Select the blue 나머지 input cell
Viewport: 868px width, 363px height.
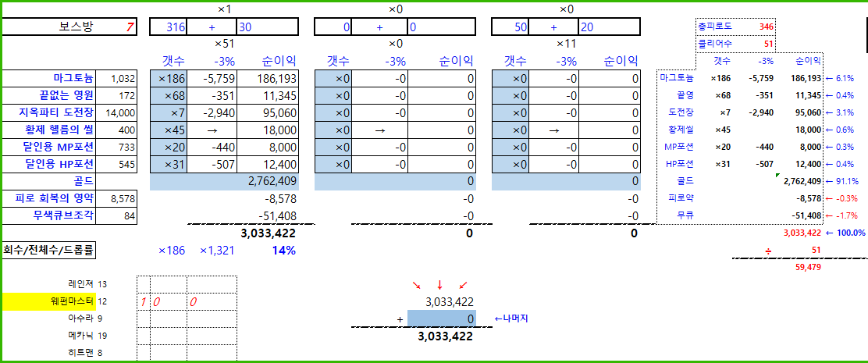point(441,319)
